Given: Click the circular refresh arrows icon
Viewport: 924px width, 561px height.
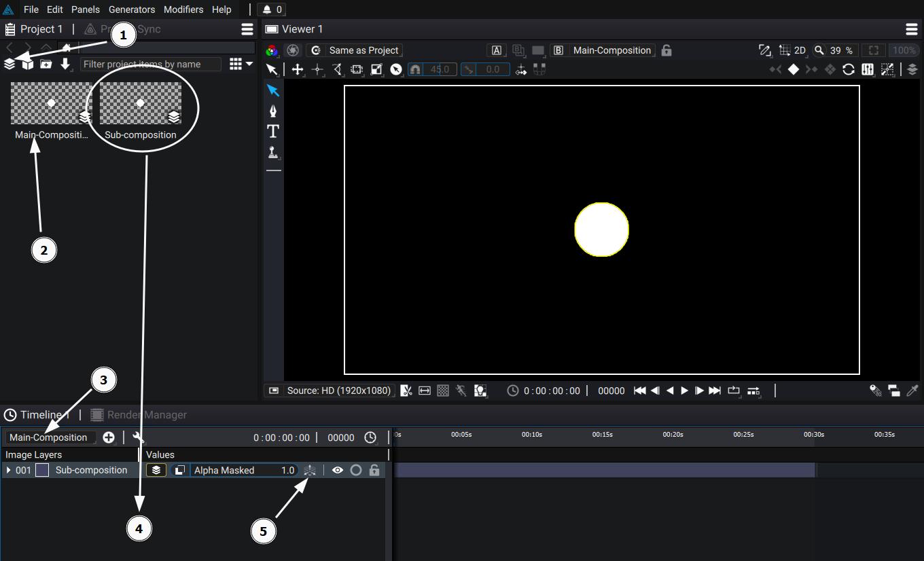Looking at the screenshot, I should (849, 69).
